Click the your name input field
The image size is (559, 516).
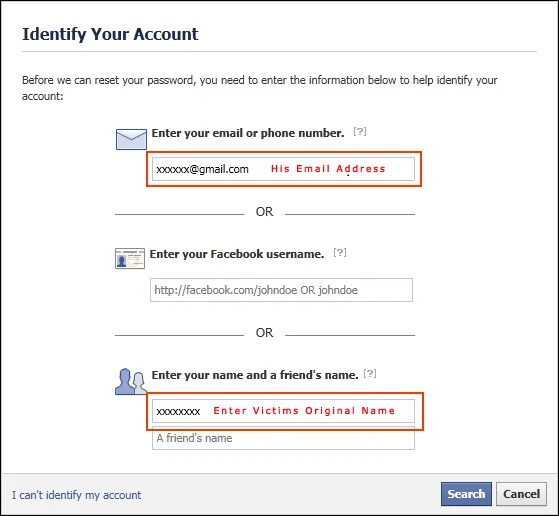point(283,411)
